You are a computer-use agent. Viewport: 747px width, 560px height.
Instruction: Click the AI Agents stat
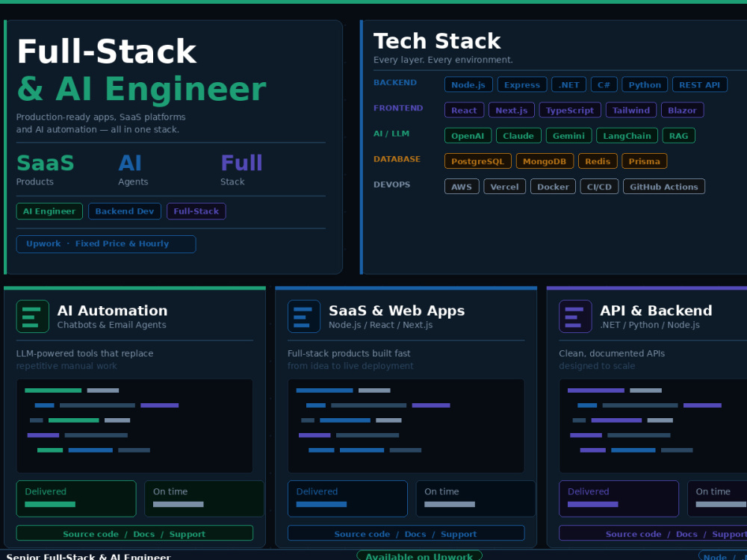click(x=133, y=169)
